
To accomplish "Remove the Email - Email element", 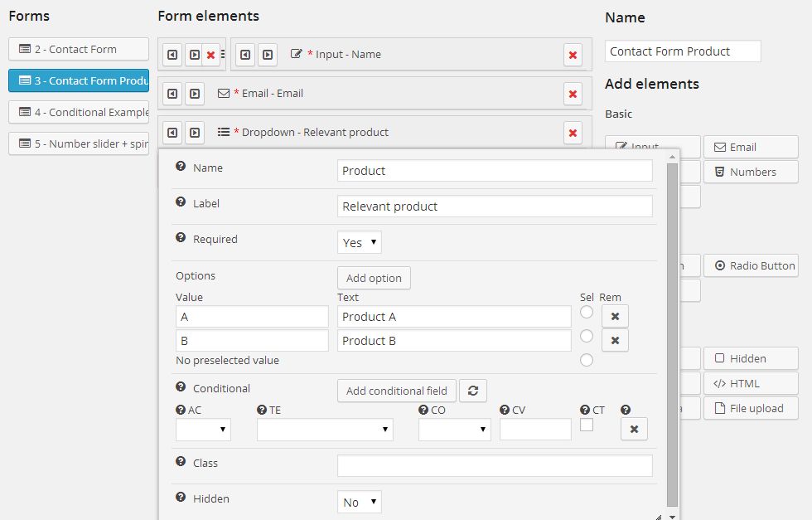I will click(573, 94).
